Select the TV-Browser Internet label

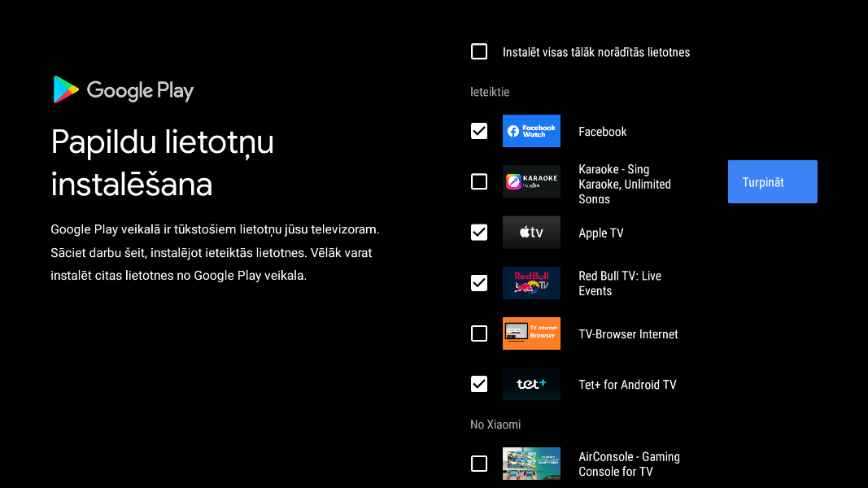[x=628, y=334]
